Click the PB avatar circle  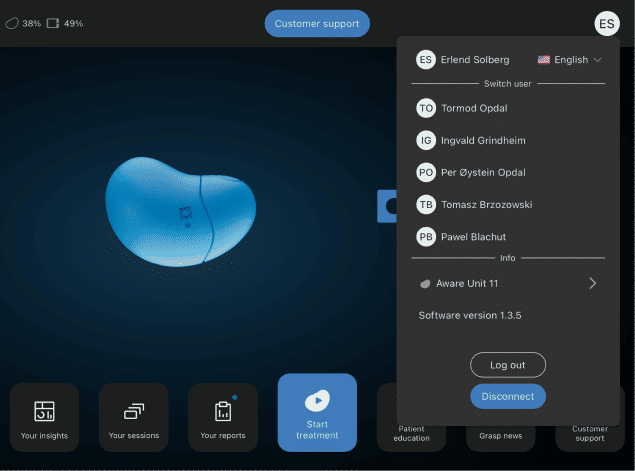point(426,237)
